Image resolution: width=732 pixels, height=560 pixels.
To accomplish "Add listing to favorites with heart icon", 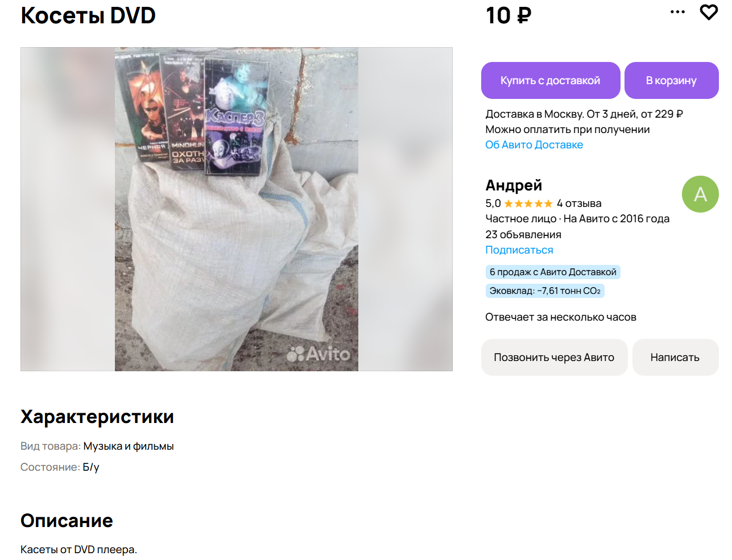I will coord(708,12).
